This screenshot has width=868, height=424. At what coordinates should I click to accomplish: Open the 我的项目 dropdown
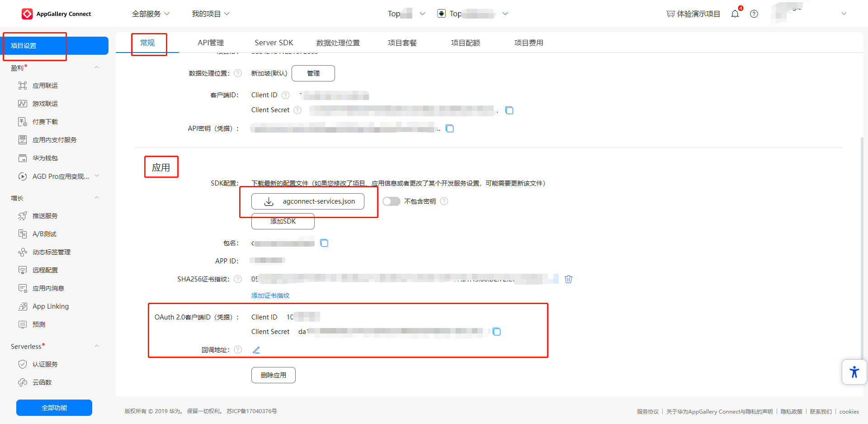click(211, 14)
